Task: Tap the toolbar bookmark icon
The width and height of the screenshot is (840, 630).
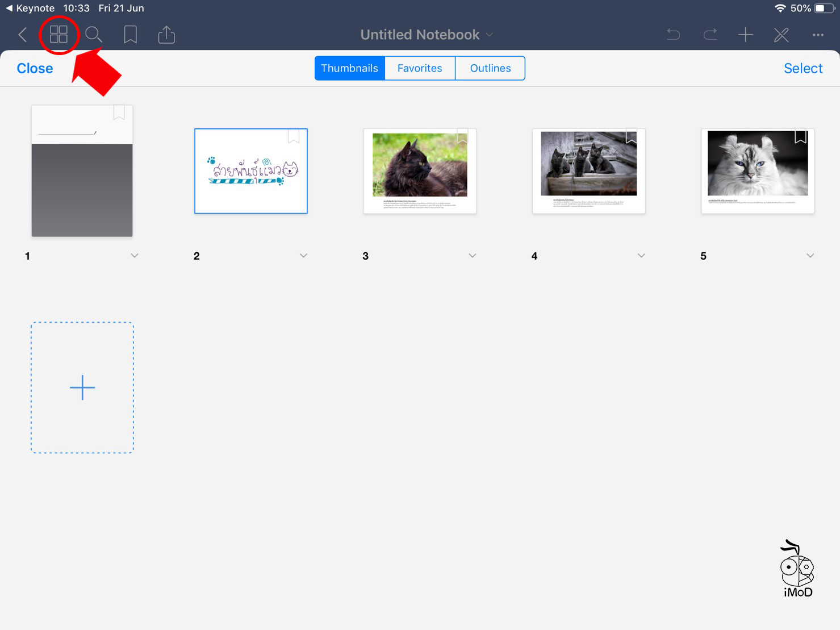Action: click(130, 35)
